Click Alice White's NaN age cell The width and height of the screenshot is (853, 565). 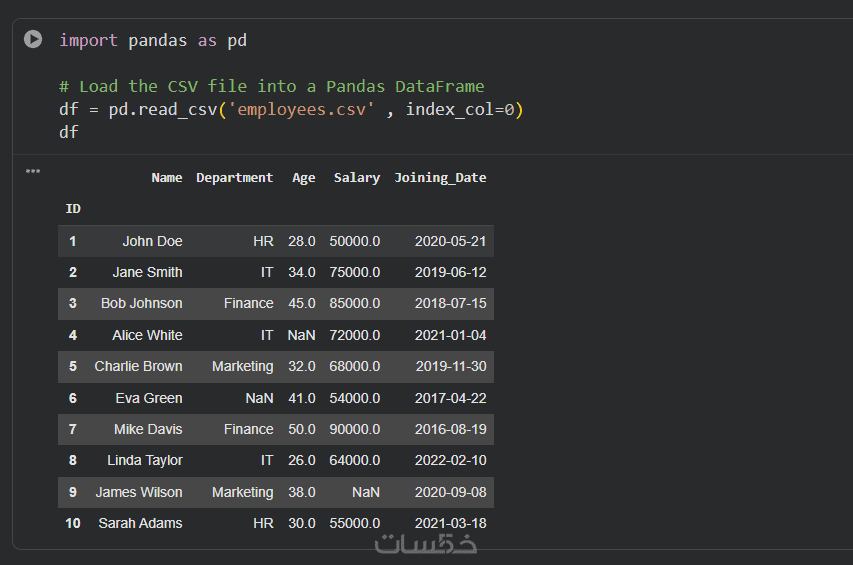coord(301,335)
